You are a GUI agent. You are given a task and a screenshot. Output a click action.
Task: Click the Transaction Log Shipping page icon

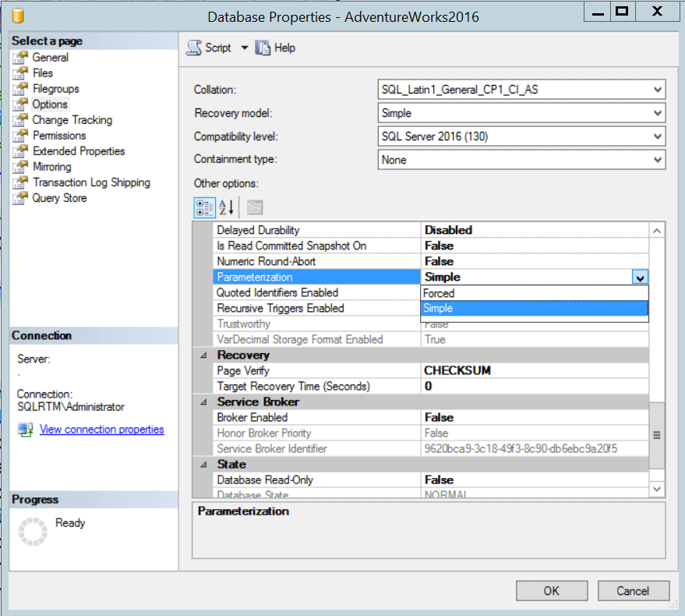pyautogui.click(x=20, y=182)
